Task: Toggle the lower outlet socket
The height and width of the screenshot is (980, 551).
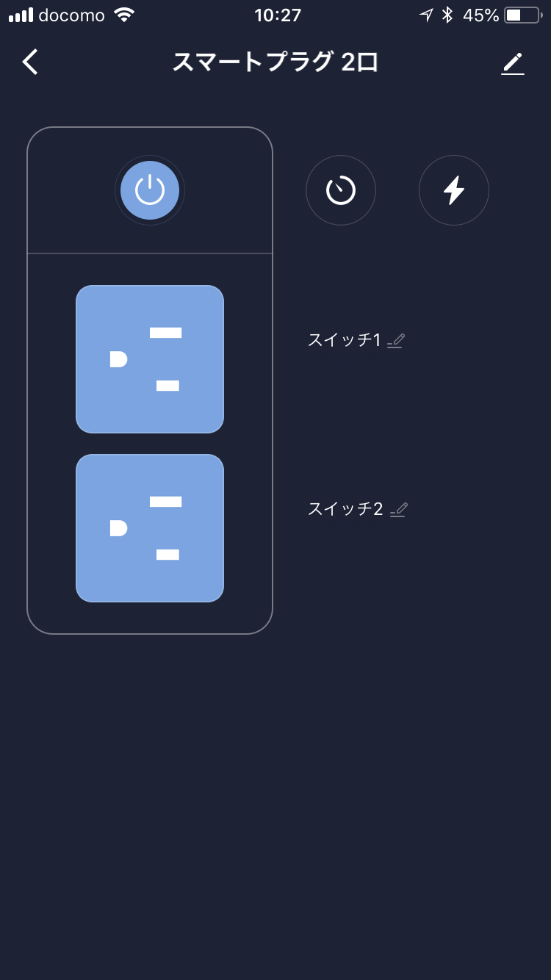Action: tap(150, 528)
